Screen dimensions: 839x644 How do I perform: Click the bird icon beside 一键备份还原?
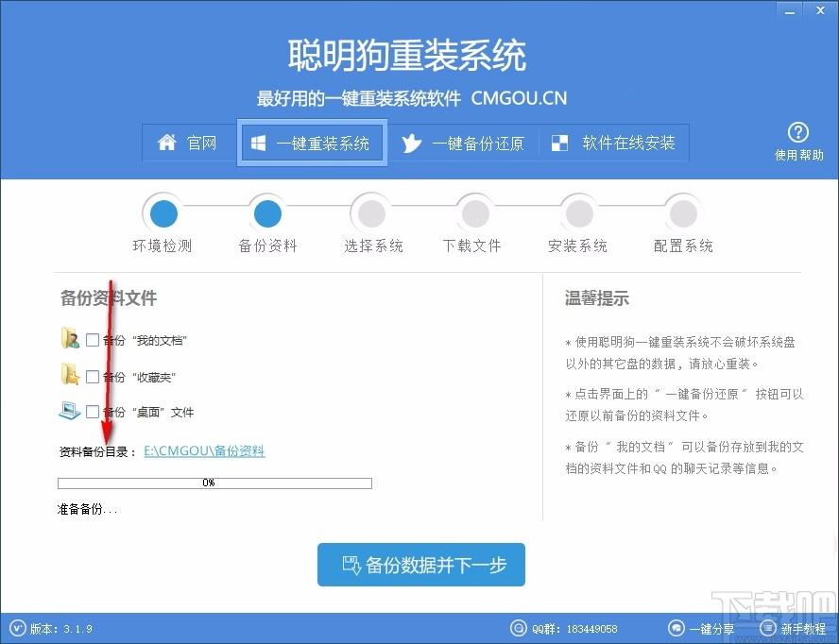412,144
